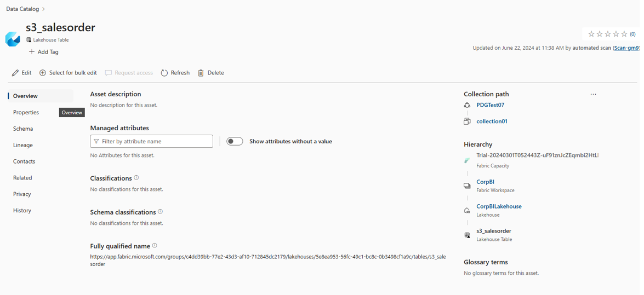
Task: Click the Managed attributes heading
Action: point(119,128)
